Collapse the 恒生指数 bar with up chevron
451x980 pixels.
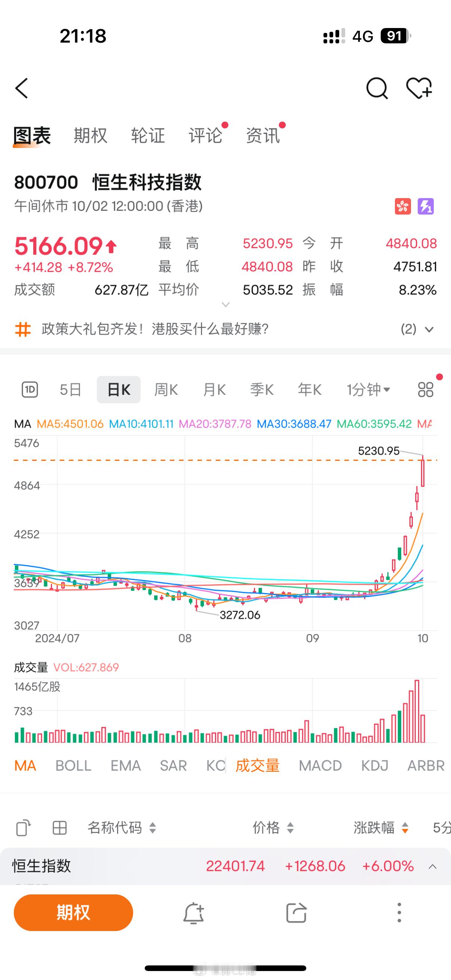click(433, 867)
